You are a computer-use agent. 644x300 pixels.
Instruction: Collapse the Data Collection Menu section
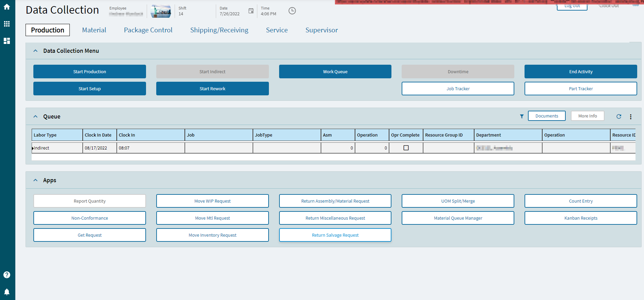pos(35,51)
